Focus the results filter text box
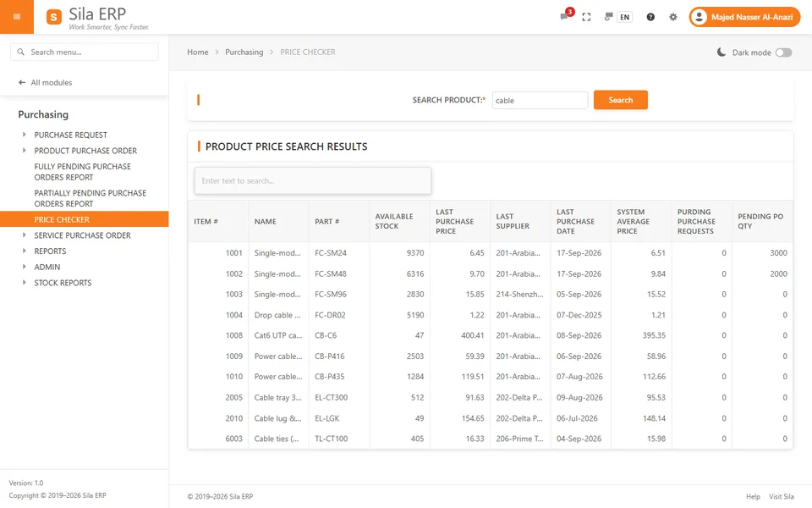 [313, 181]
